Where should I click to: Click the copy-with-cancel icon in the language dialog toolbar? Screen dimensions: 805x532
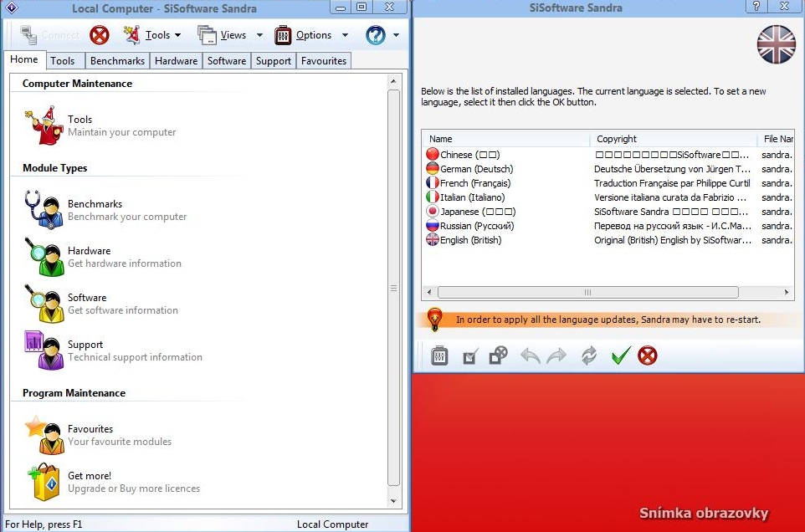[499, 356]
